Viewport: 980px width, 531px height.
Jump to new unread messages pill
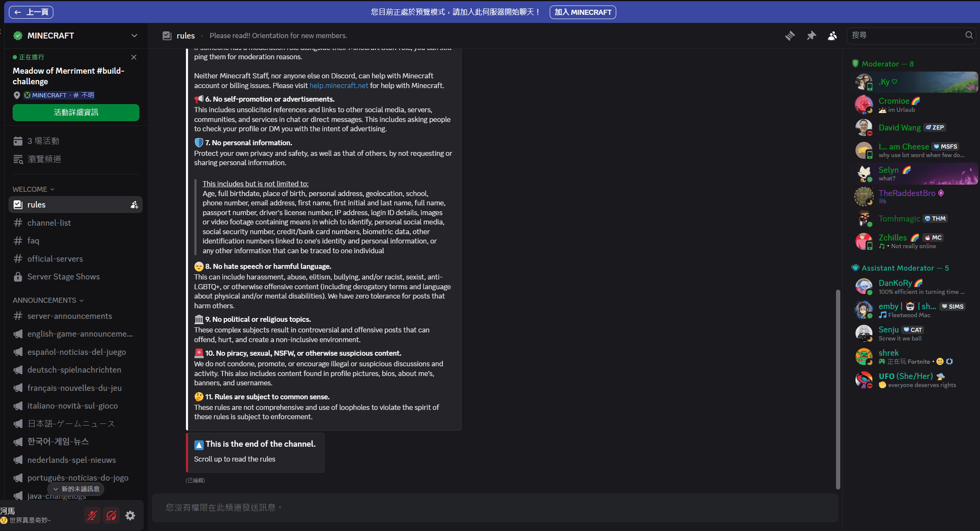pyautogui.click(x=76, y=489)
